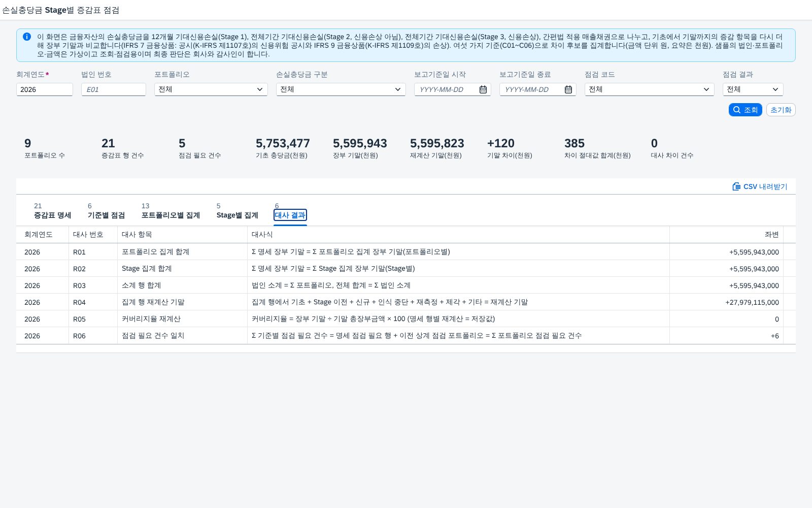Click the 점검 필요 건수 일치 cell
This screenshot has height=508, width=812.
[x=183, y=336]
